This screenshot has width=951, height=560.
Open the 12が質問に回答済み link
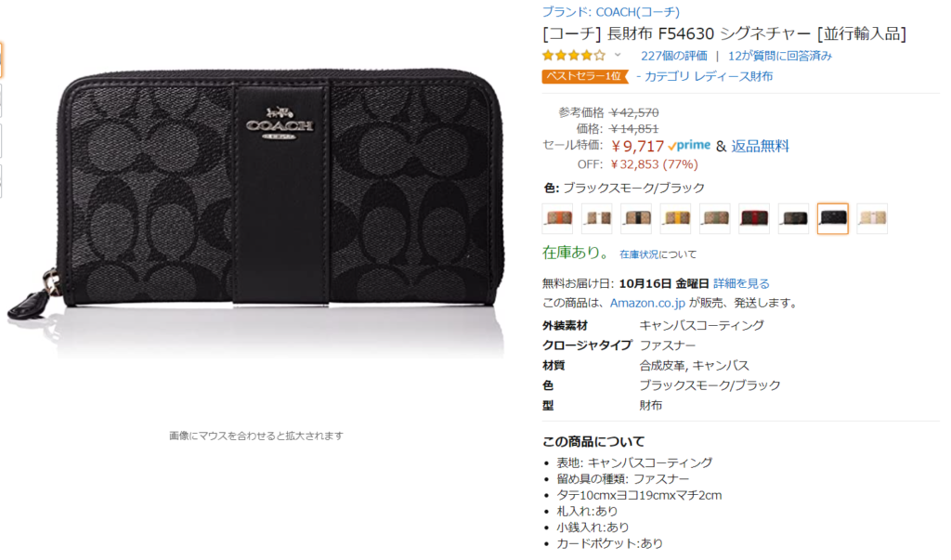[780, 56]
